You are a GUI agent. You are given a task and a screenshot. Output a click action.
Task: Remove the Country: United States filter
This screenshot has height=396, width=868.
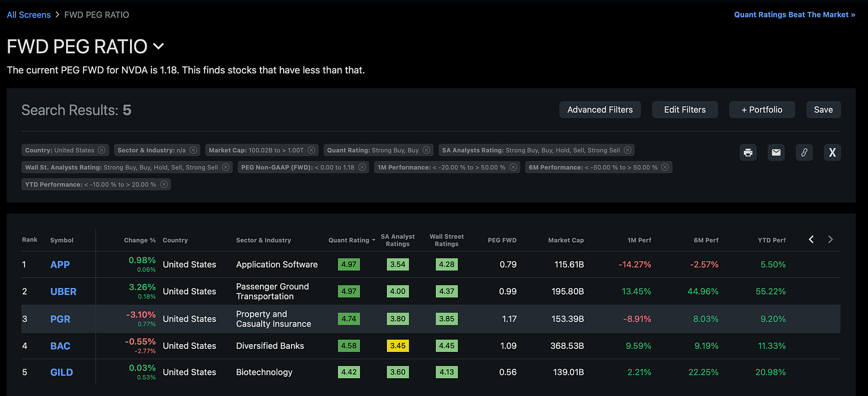pos(101,150)
